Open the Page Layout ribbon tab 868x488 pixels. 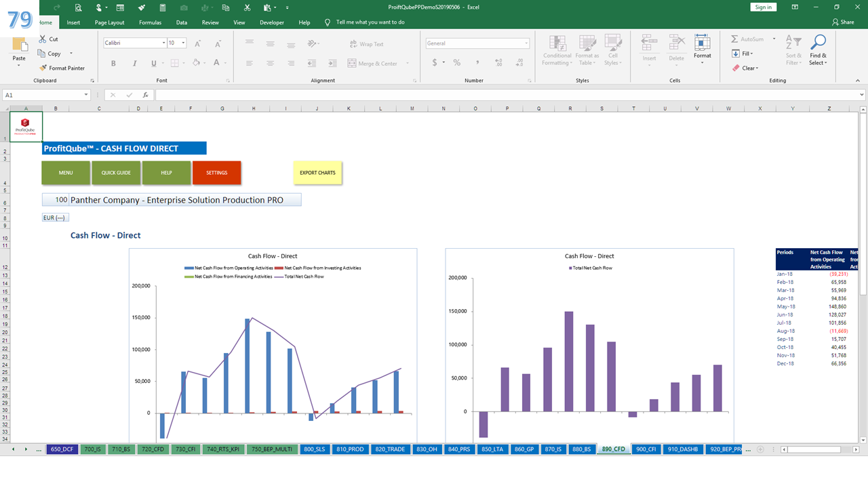pos(110,22)
